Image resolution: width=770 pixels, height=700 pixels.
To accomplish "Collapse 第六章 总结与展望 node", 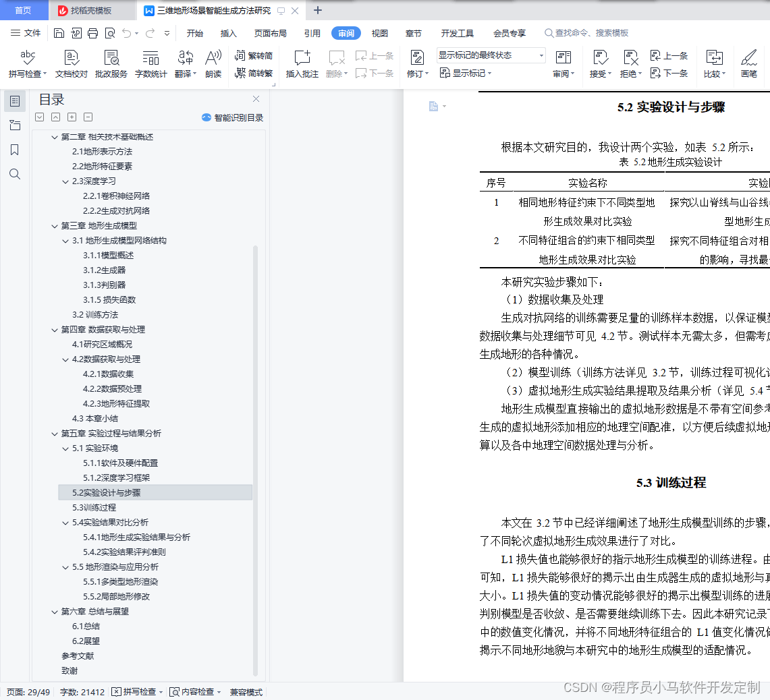I will 55,612.
